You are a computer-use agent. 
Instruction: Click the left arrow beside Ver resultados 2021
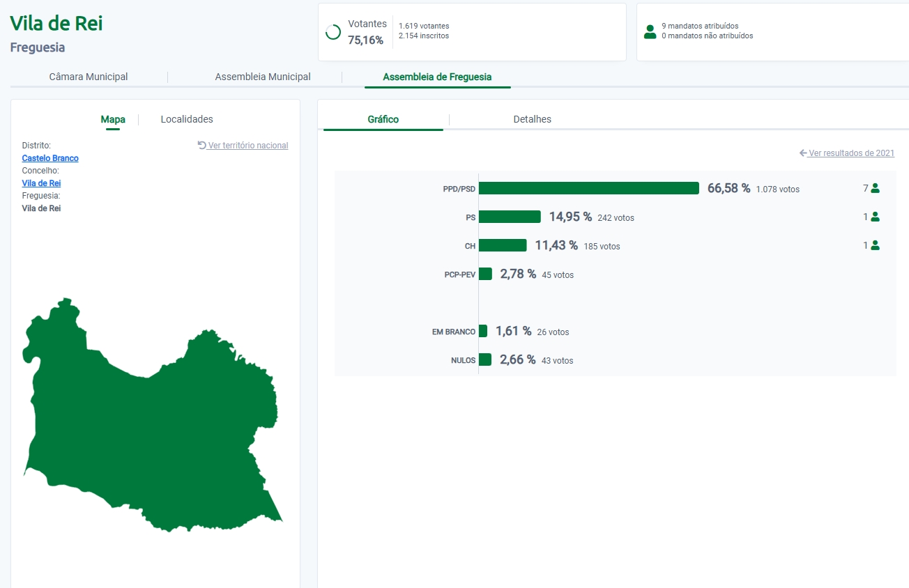point(803,153)
